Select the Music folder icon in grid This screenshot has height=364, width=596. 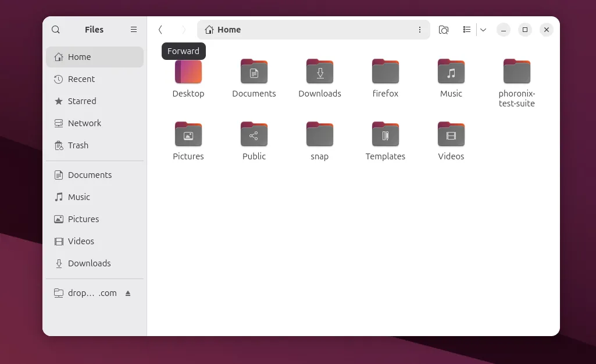coord(451,72)
